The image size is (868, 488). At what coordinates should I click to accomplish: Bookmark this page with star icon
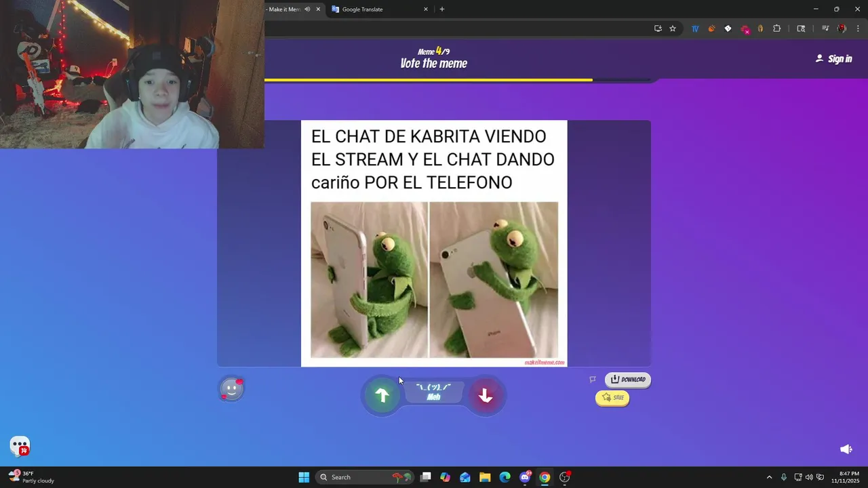[x=673, y=28]
